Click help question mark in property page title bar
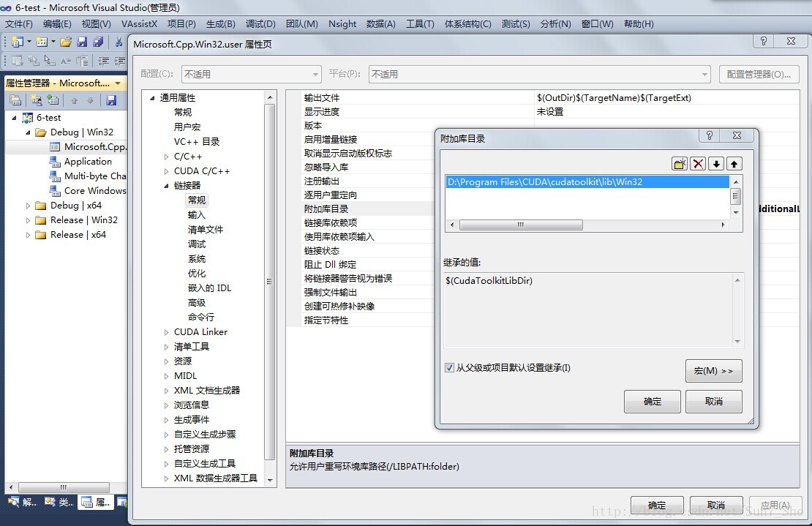Screen dimensions: 812x526 pyautogui.click(x=763, y=41)
